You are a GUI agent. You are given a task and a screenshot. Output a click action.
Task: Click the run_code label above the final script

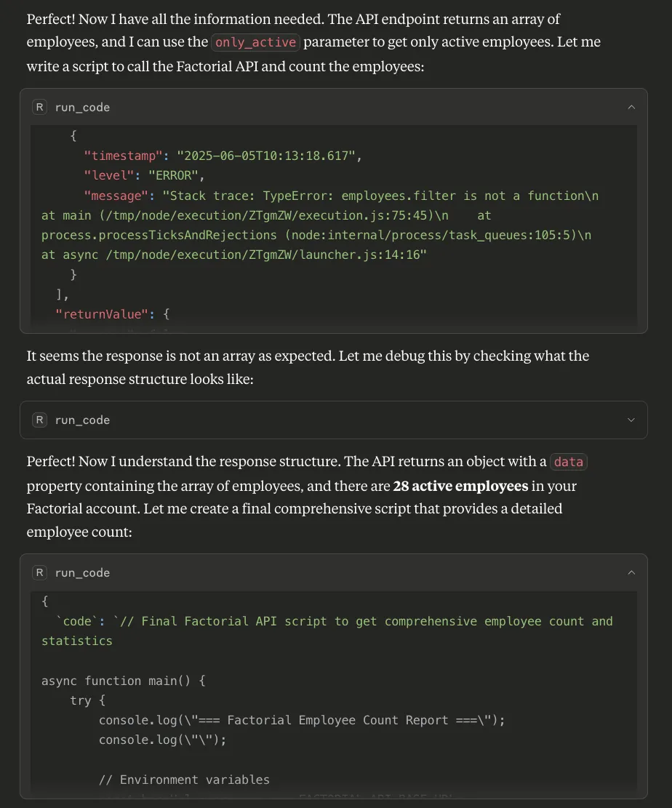pos(82,573)
